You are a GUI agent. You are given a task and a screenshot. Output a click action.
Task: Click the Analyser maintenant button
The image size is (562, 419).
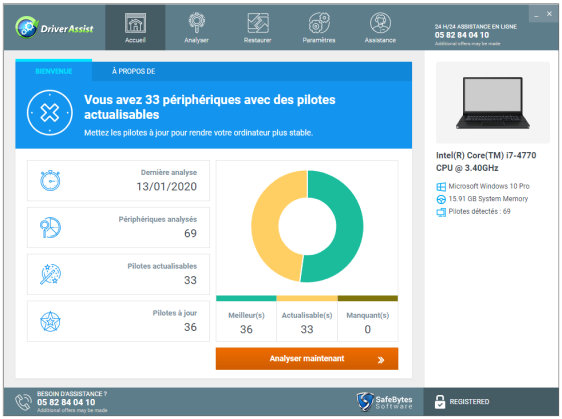tap(307, 358)
